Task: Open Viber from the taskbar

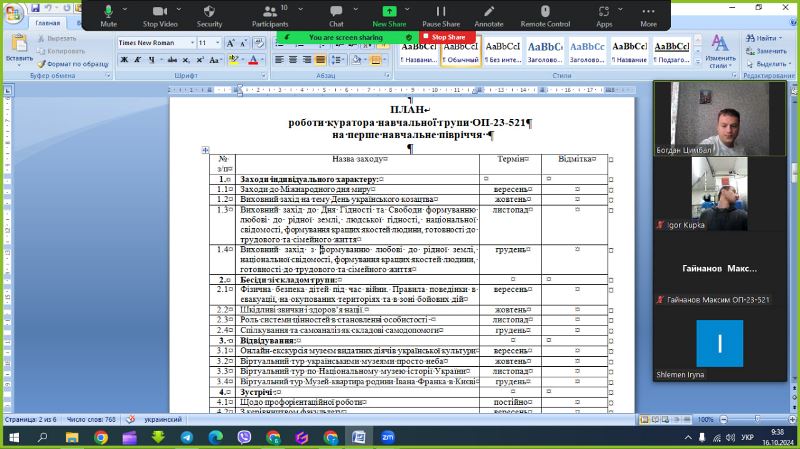Action: click(244, 437)
